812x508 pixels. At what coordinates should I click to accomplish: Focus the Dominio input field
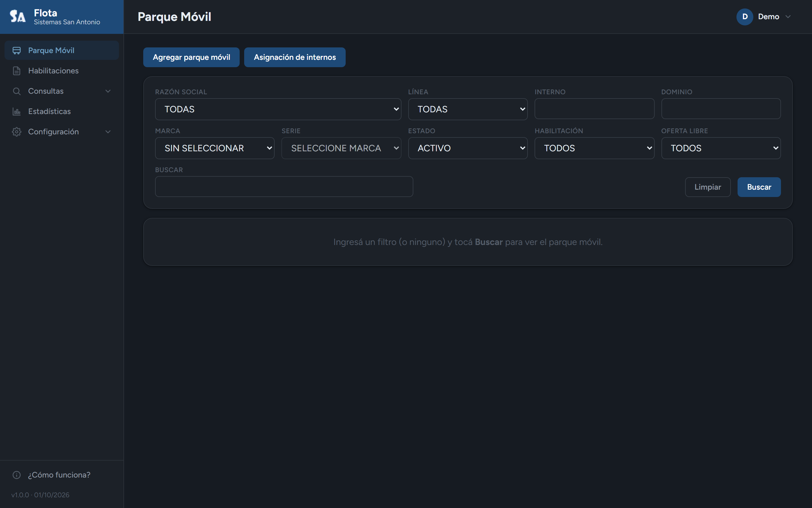721,109
